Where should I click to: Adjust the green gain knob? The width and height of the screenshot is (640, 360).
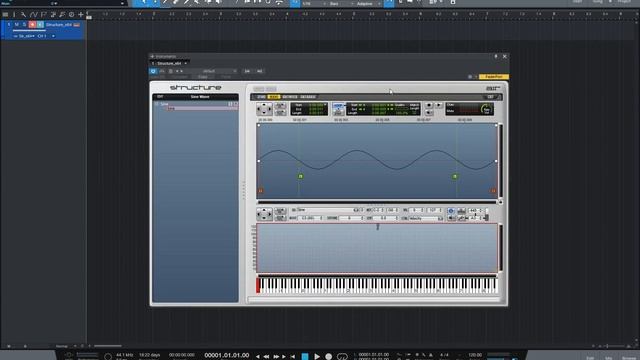pos(486,109)
